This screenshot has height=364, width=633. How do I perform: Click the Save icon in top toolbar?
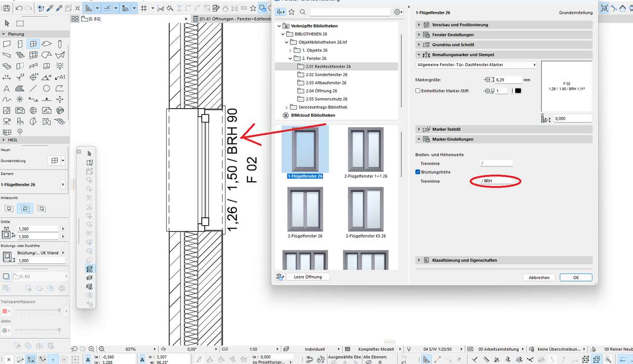(6, 8)
